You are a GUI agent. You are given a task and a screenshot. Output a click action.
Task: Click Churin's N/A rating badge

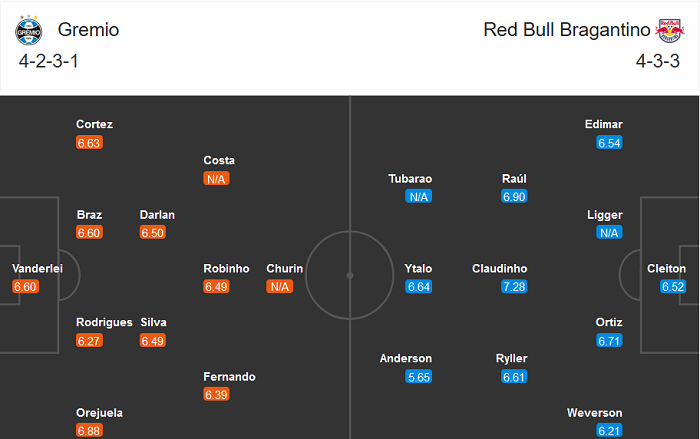[x=280, y=287]
